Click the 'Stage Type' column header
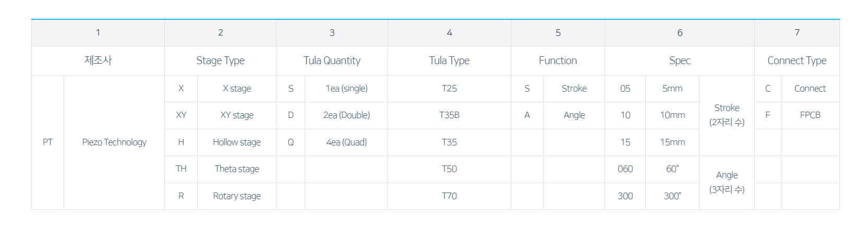Viewport: 868px width, 228px height. (x=220, y=61)
